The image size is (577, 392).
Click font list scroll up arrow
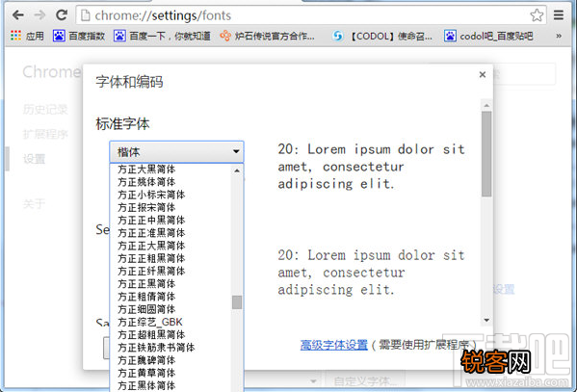coord(237,170)
